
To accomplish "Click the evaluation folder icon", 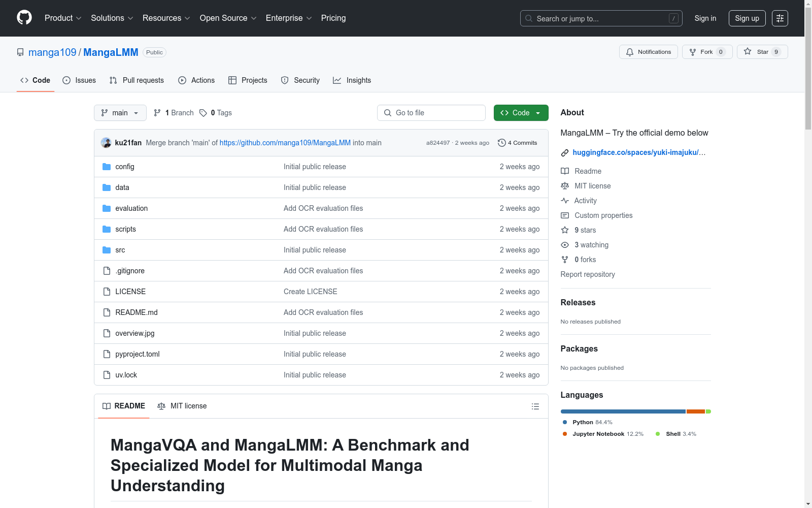I will coord(107,208).
